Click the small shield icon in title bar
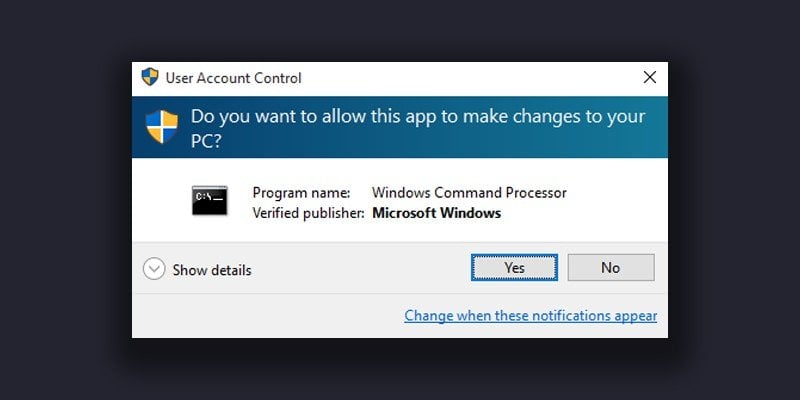Viewport: 800px width, 400px height. [x=150, y=77]
